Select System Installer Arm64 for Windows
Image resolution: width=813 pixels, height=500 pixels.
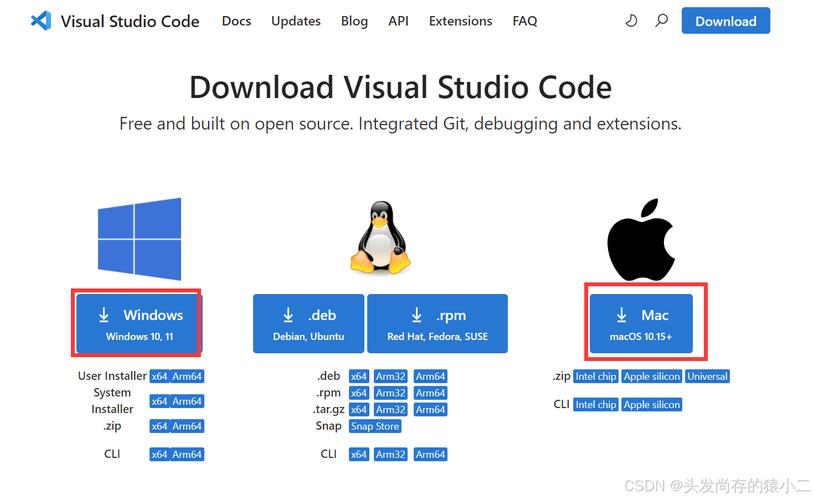[187, 401]
